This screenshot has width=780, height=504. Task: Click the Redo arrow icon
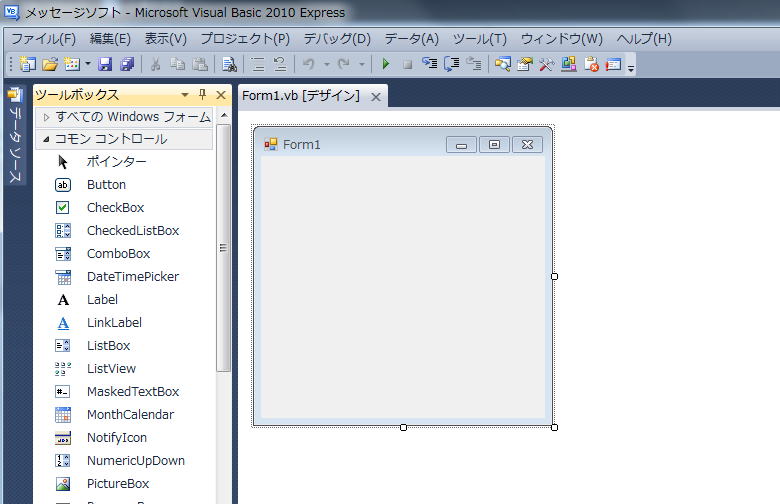[344, 64]
